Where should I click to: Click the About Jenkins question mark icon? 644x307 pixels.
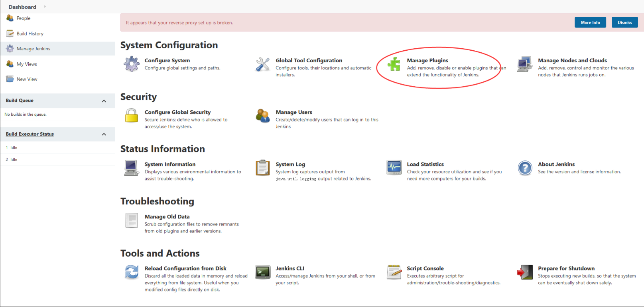[x=525, y=168]
